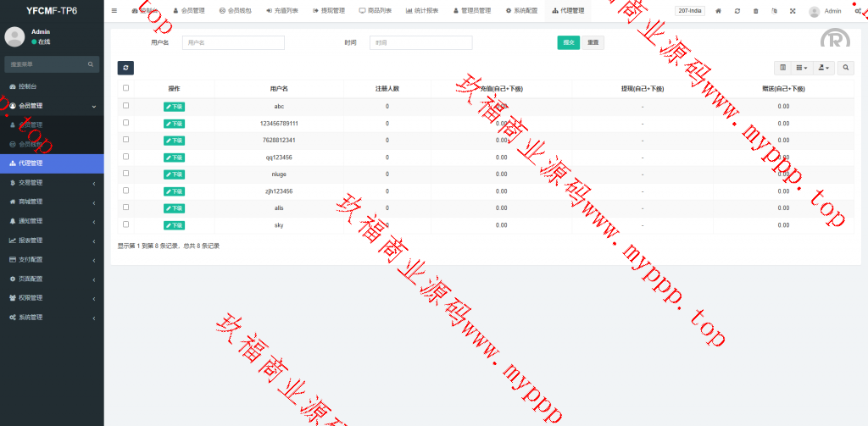Open the settings gears icon beside Admin

858,11
